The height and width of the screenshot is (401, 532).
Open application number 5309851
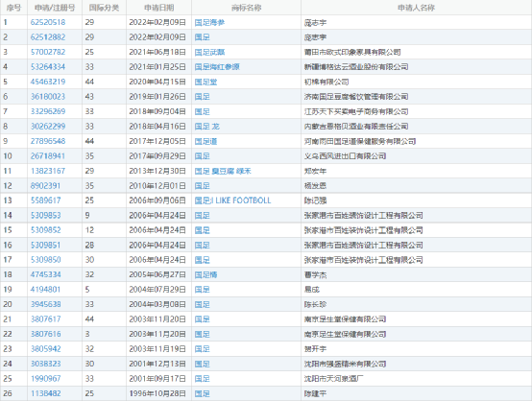45,245
